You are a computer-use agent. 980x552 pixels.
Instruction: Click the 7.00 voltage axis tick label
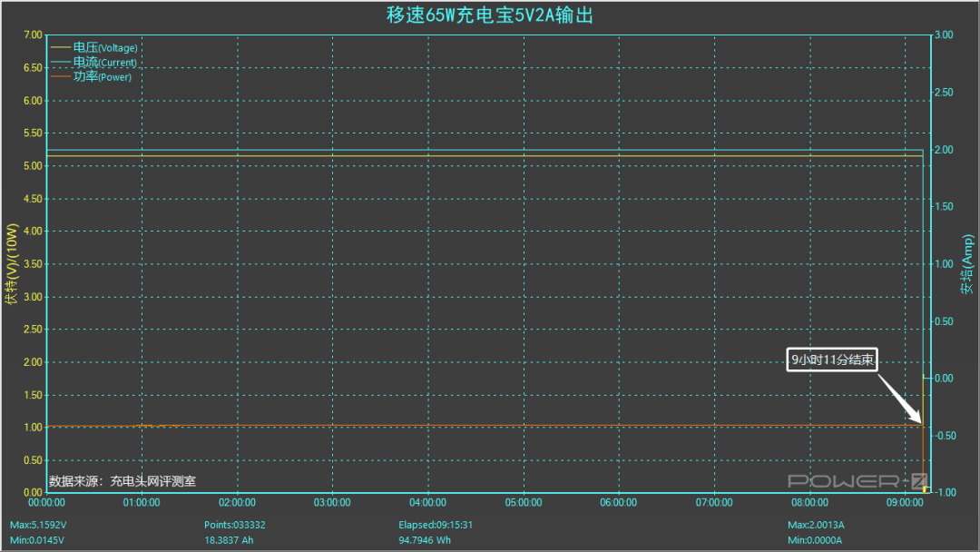(x=34, y=35)
